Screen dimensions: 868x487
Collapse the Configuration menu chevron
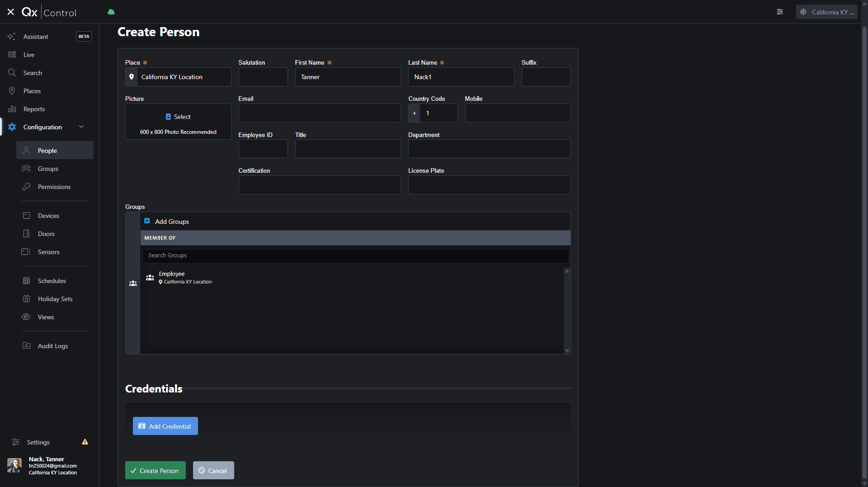tap(81, 127)
